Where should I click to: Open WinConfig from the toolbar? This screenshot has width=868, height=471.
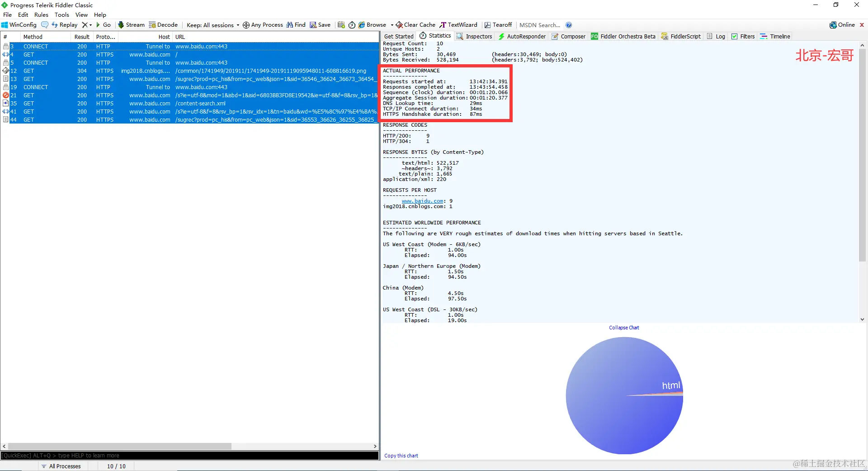pyautogui.click(x=19, y=25)
